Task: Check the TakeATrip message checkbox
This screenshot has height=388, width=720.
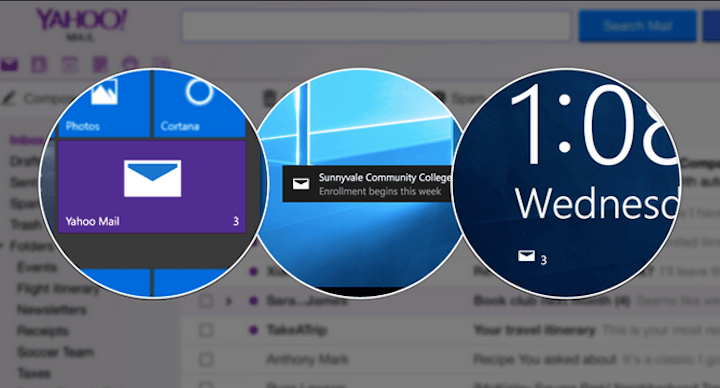Action: (x=206, y=330)
